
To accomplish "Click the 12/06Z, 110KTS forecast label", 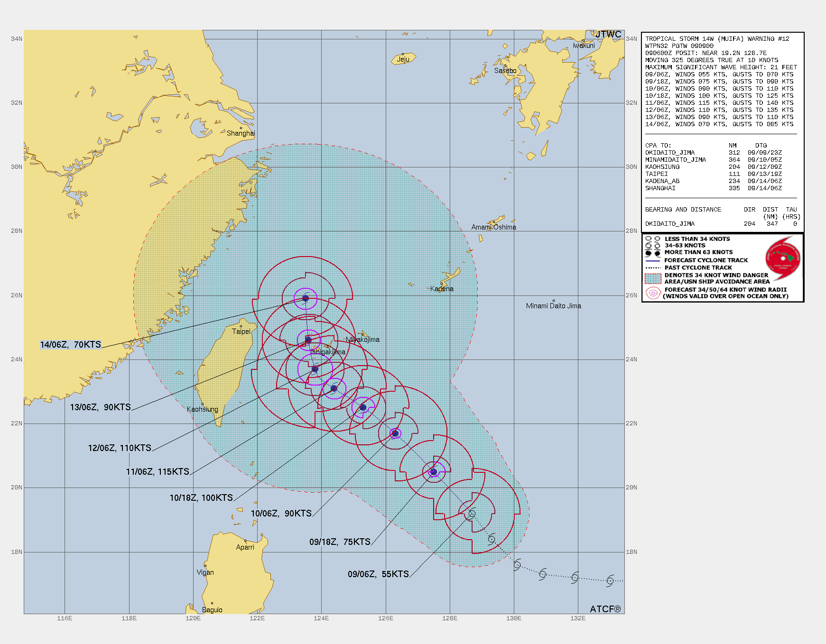I will click(x=120, y=448).
